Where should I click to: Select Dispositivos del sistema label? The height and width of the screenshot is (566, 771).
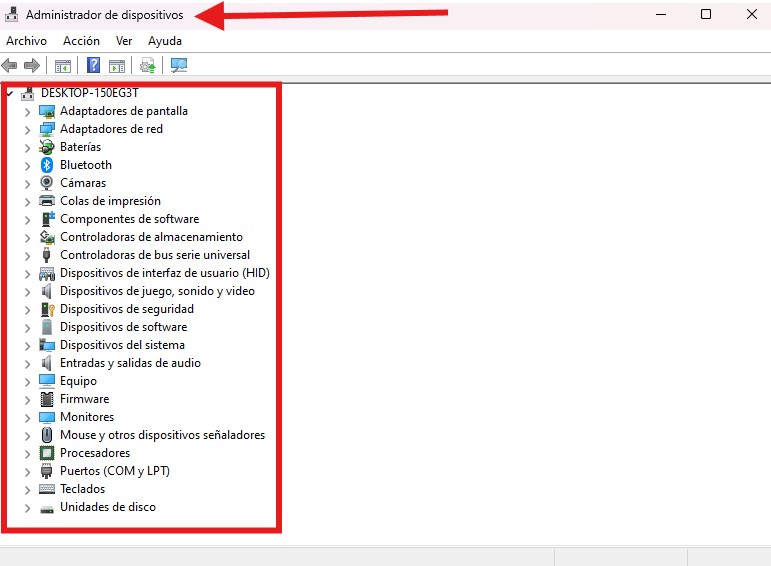122,345
